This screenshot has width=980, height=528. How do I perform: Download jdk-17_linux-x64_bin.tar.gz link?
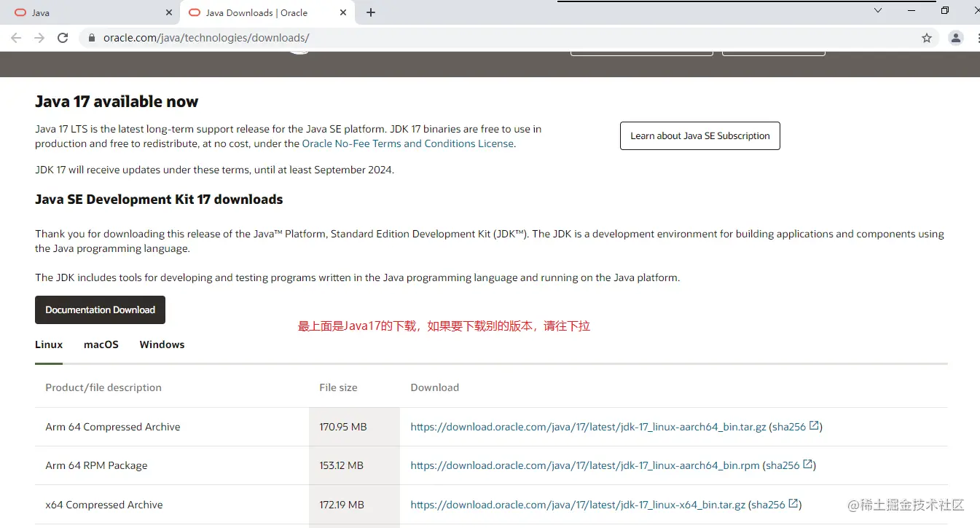[x=578, y=505]
